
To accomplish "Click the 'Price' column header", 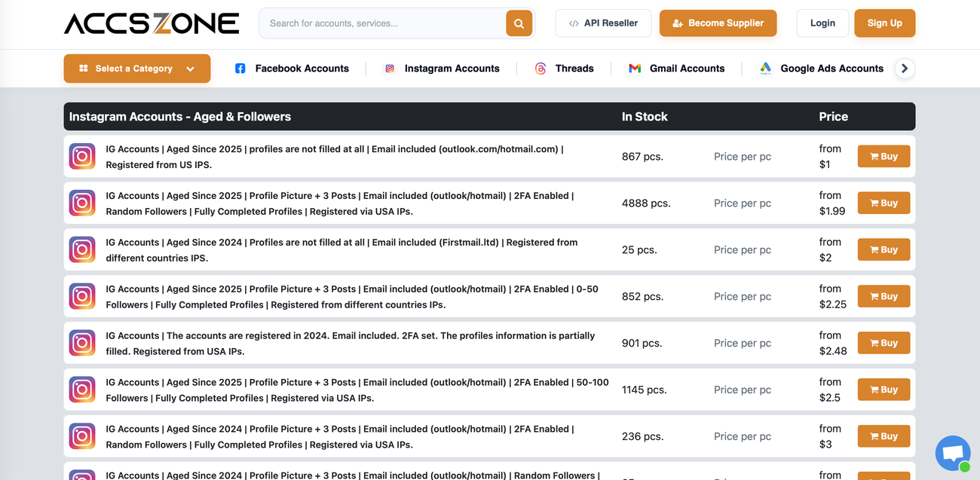I will click(834, 117).
